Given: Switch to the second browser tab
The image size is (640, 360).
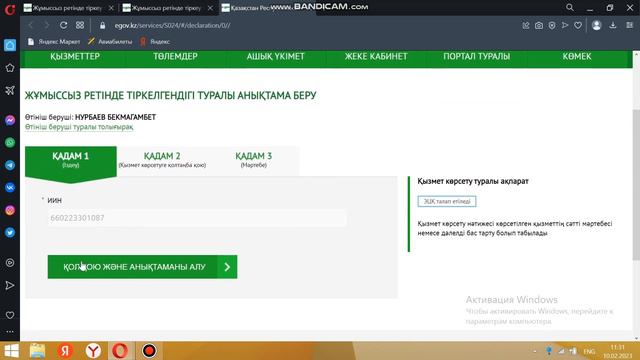Looking at the screenshot, I should [167, 8].
